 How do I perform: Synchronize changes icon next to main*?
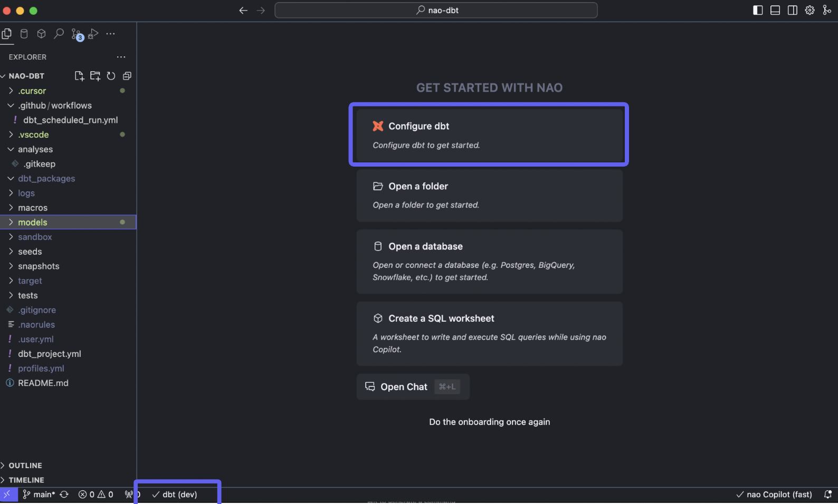(64, 495)
